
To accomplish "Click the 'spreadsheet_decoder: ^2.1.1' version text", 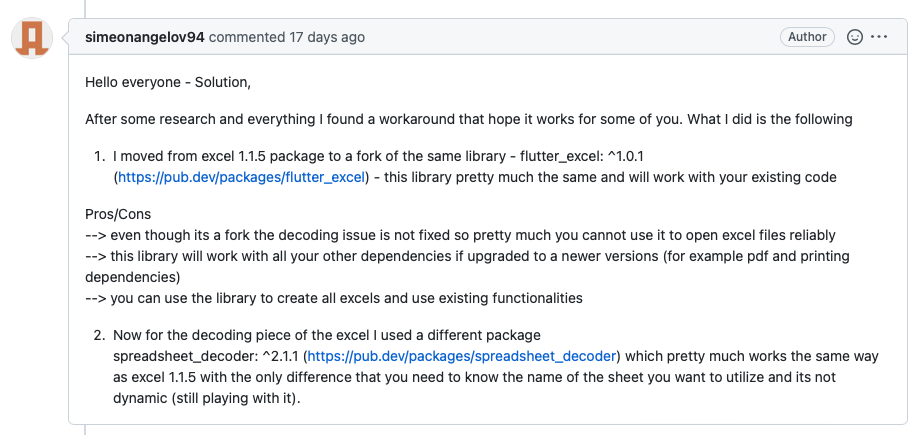I will coord(206,357).
